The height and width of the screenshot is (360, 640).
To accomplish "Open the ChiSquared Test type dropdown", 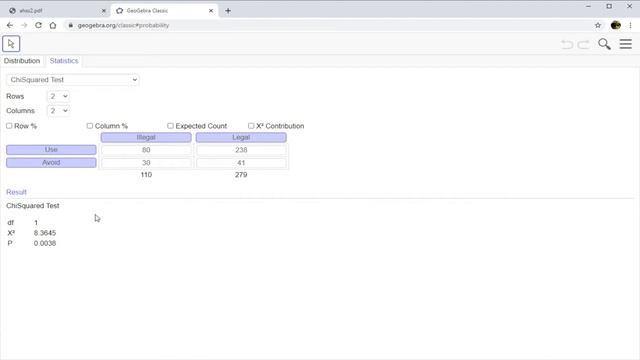I will pyautogui.click(x=73, y=80).
